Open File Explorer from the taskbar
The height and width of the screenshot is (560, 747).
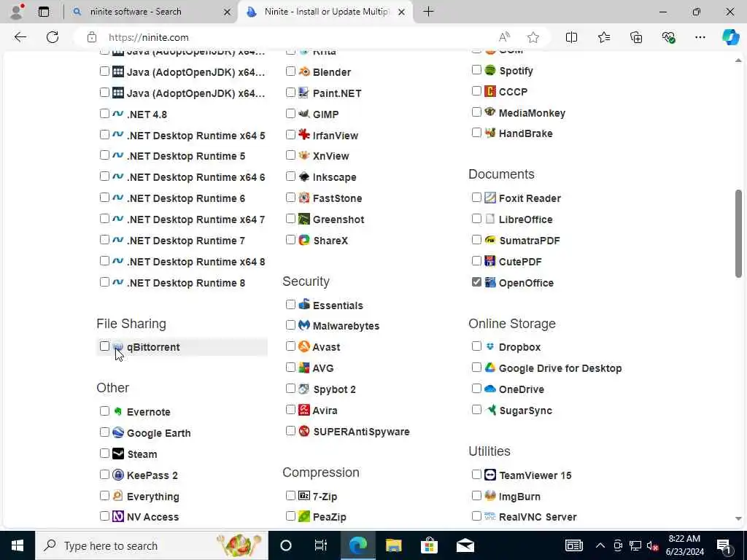click(393, 545)
